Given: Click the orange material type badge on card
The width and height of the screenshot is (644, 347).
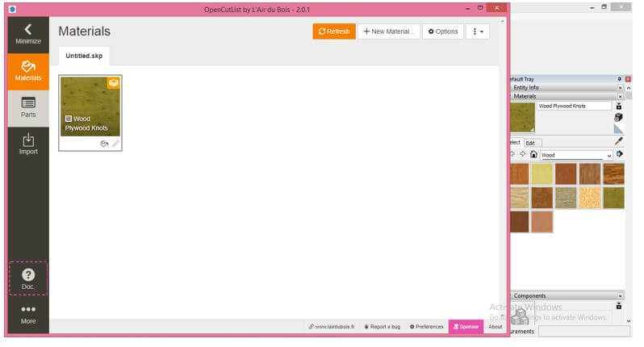Looking at the screenshot, I should click(x=113, y=83).
